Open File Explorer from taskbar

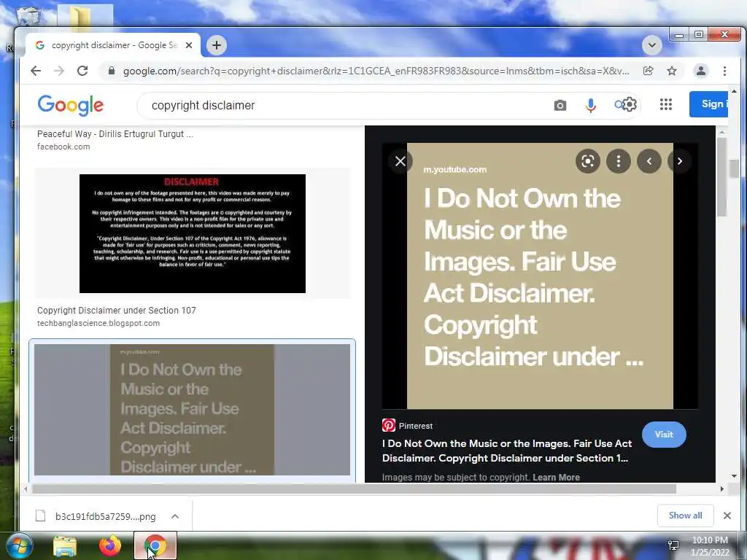click(65, 546)
